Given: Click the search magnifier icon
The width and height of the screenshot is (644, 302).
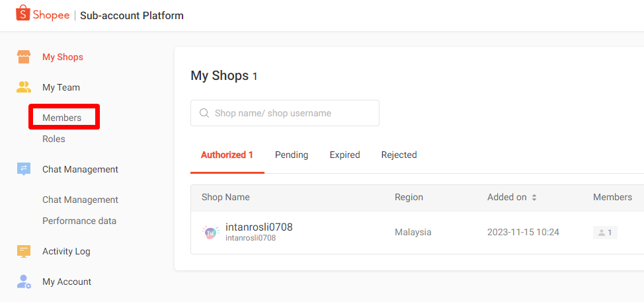Looking at the screenshot, I should [204, 113].
